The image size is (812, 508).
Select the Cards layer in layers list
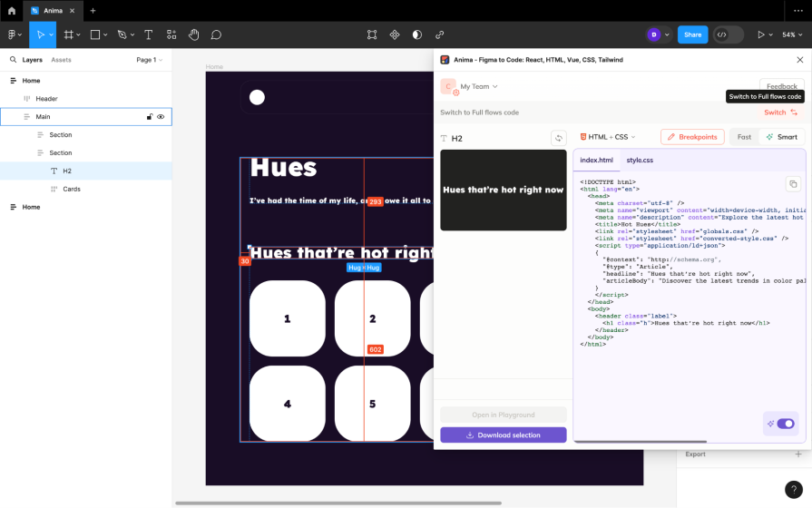click(72, 189)
